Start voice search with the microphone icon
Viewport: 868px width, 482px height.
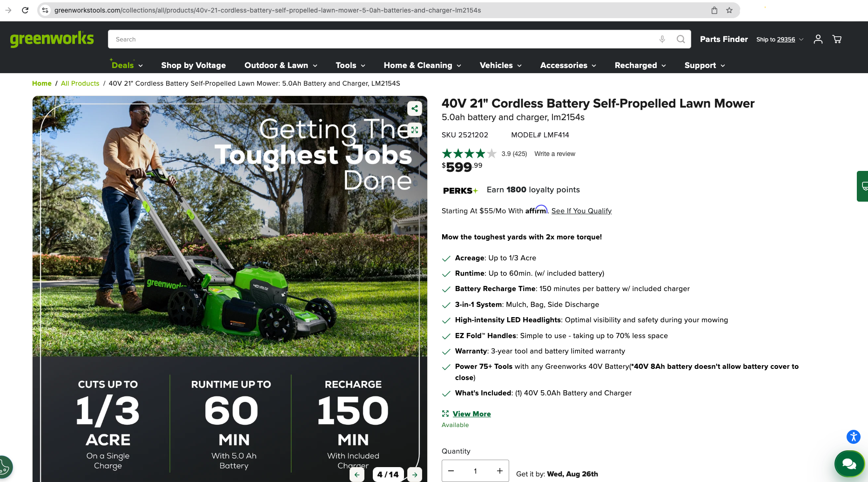pyautogui.click(x=662, y=39)
